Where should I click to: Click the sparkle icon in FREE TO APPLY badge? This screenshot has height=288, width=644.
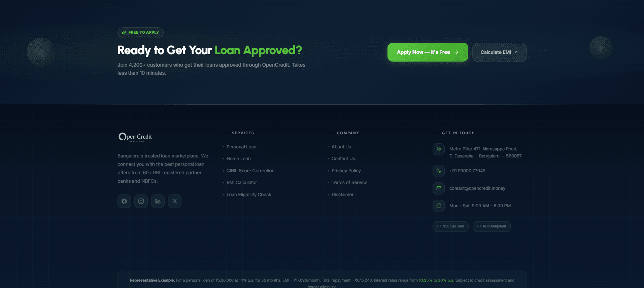tap(124, 33)
